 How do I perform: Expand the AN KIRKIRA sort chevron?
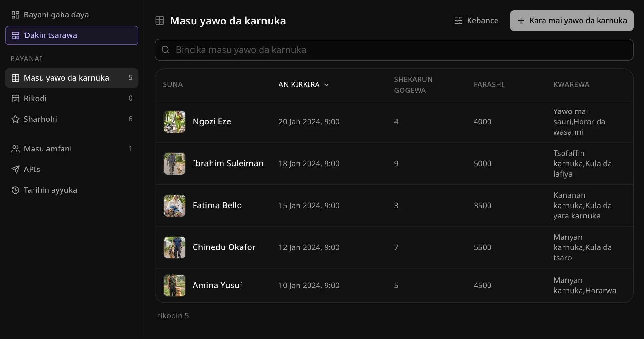[327, 85]
